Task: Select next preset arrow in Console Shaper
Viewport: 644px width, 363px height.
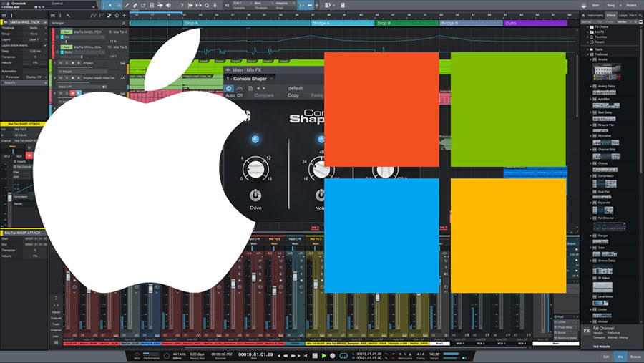Action: coord(264,88)
